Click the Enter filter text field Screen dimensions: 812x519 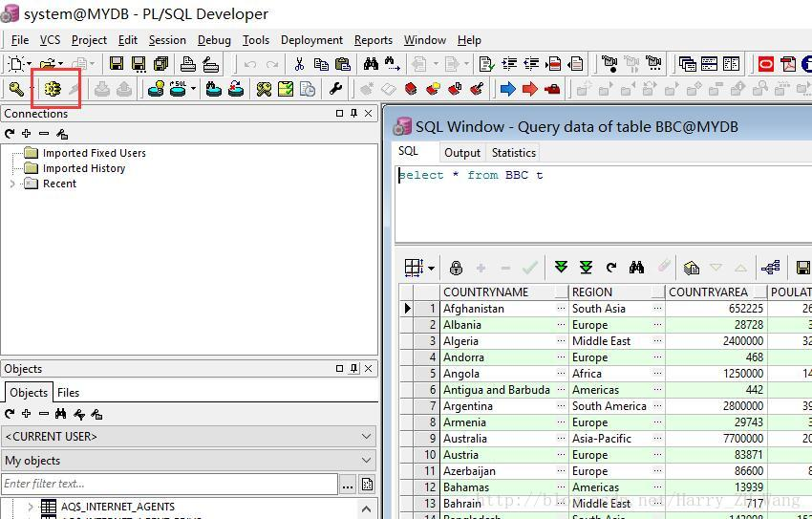170,484
